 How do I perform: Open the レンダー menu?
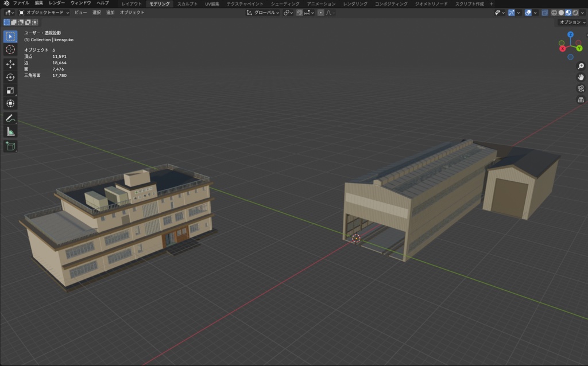click(57, 3)
